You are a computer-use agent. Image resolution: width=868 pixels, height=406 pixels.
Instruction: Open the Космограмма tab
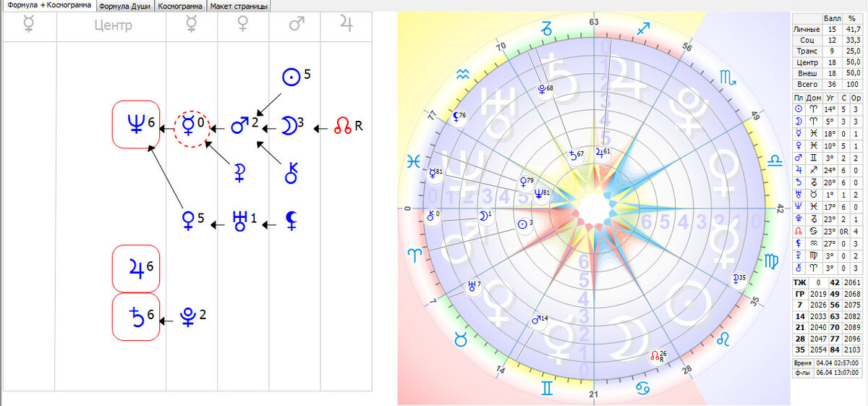click(x=179, y=6)
